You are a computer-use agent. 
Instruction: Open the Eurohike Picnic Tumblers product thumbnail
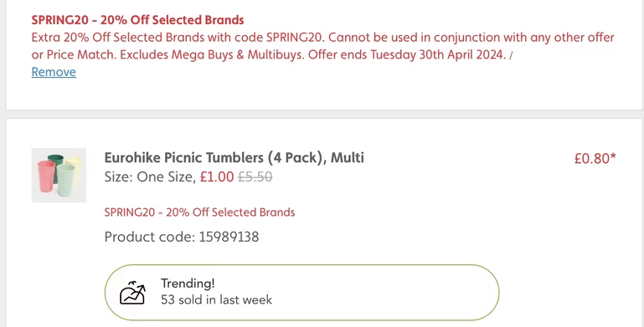59,175
